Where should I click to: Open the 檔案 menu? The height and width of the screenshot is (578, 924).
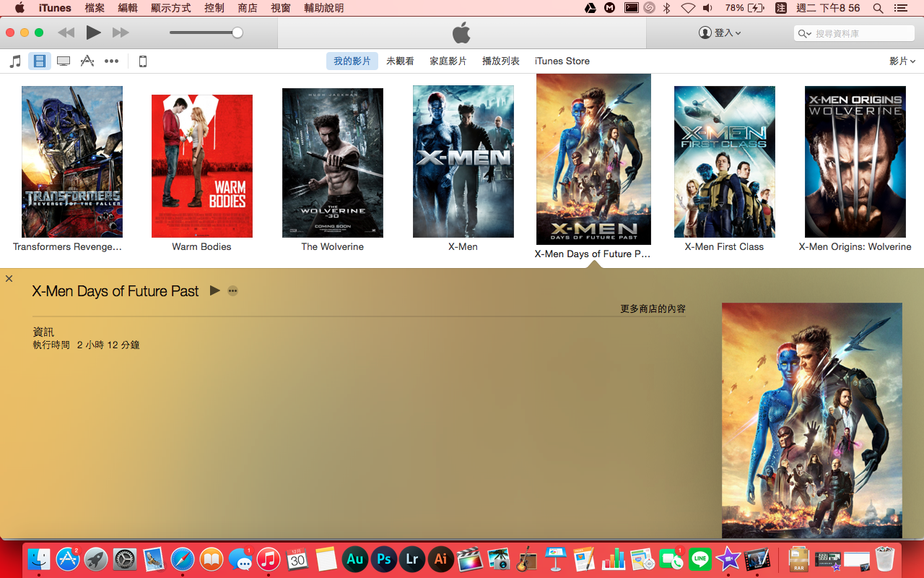[x=95, y=8]
